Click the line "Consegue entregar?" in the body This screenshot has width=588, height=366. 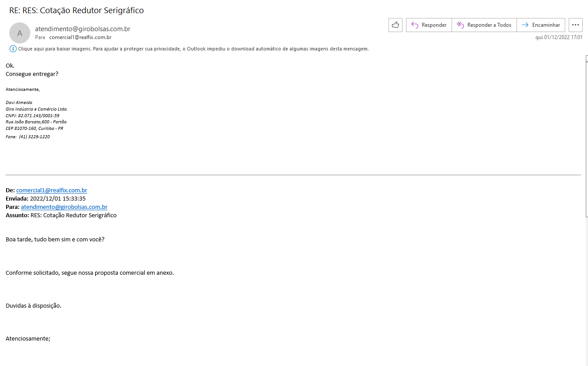click(x=32, y=74)
